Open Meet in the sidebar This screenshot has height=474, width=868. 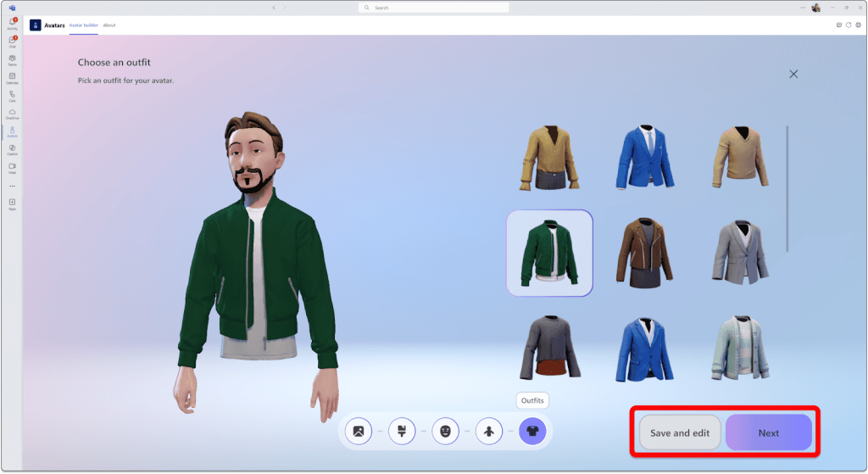(x=12, y=168)
